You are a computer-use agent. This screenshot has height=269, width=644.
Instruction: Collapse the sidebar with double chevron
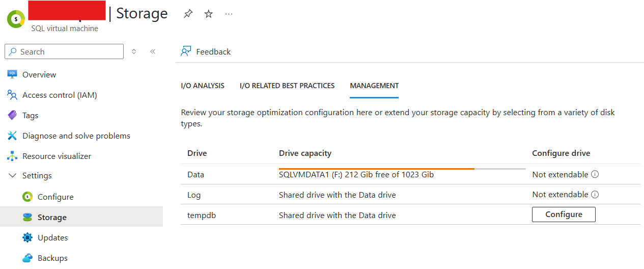[152, 51]
